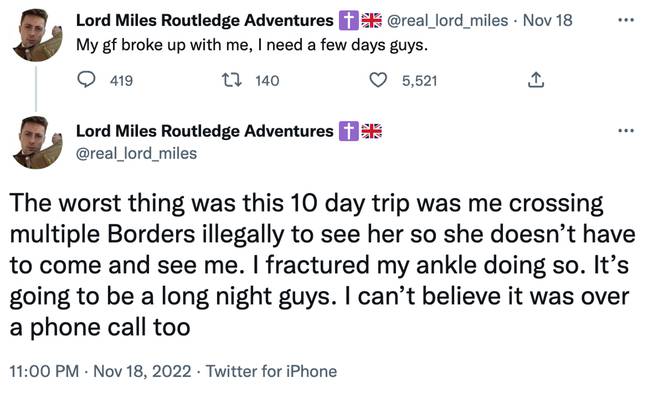Viewport: 648px width, 394px height.
Task: Open Lord Miles Routledge Adventures name on first tweet
Action: 205,20
